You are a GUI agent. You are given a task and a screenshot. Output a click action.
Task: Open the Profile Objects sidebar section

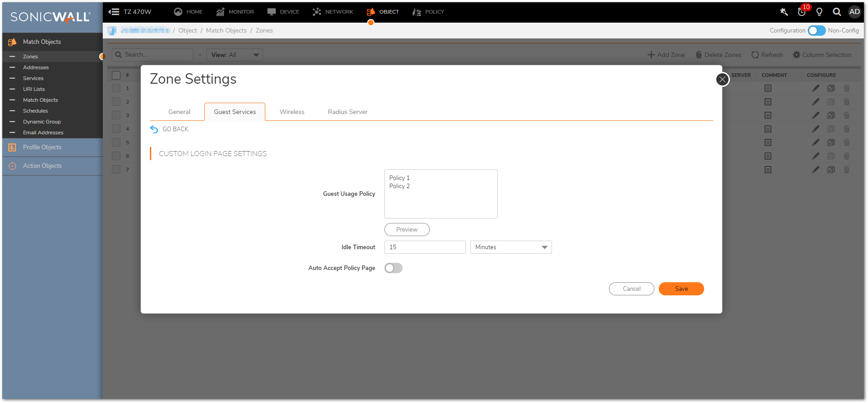pos(42,147)
